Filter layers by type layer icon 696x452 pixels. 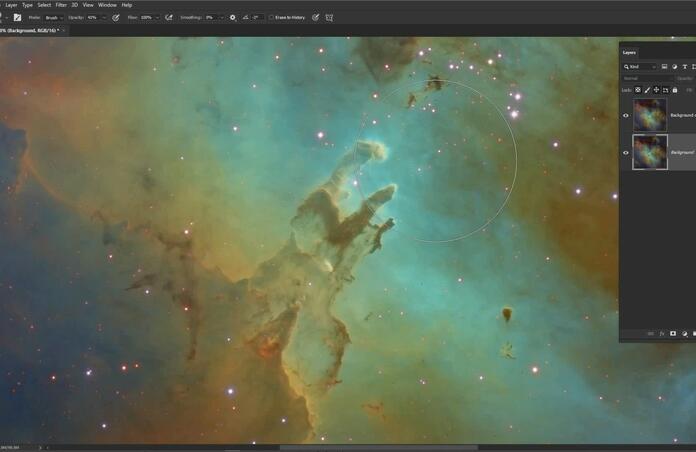pyautogui.click(x=684, y=67)
